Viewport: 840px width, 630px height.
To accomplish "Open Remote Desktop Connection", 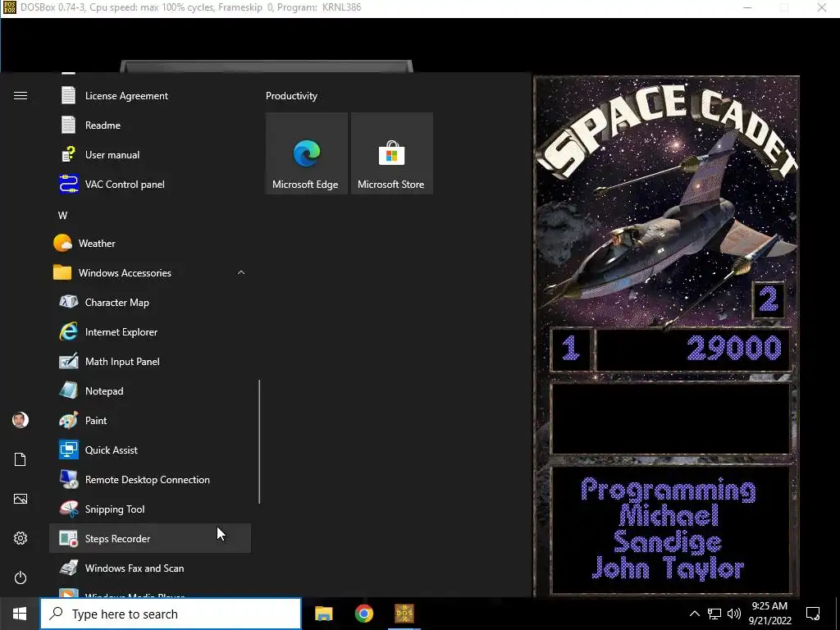I will point(150,479).
